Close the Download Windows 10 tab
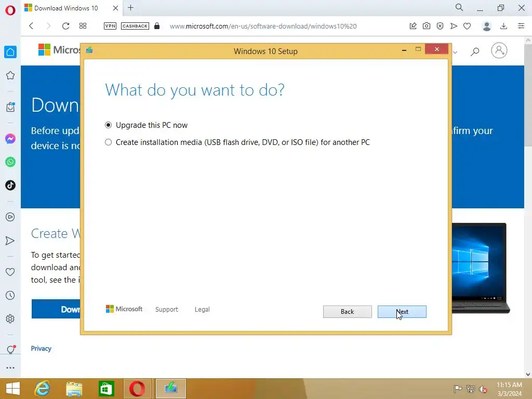Viewport: 532px width, 399px height. [x=115, y=8]
